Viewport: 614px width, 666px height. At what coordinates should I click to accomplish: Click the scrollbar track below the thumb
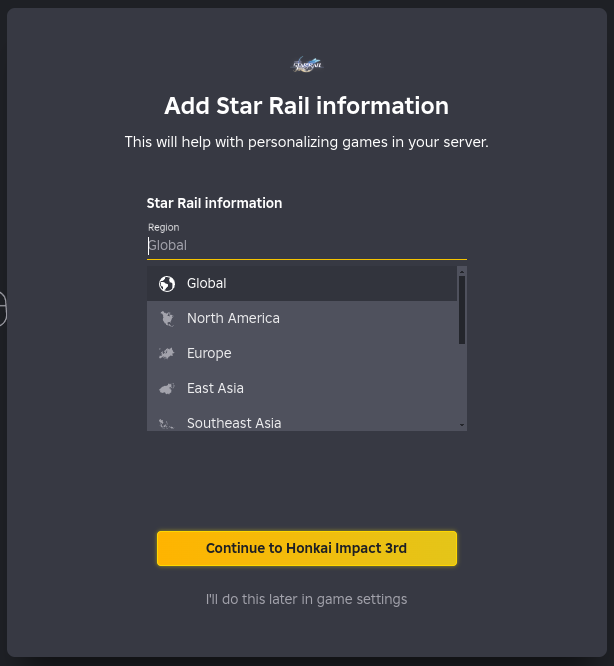[x=462, y=385]
